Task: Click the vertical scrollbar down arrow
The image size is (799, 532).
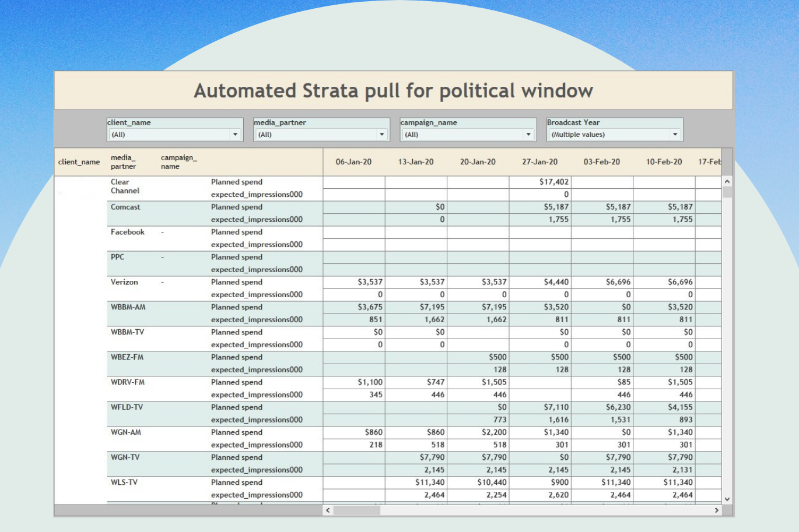Action: tap(727, 499)
